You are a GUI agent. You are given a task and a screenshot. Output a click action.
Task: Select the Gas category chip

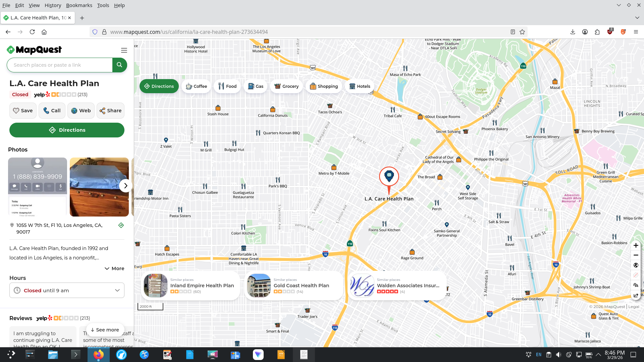255,86
